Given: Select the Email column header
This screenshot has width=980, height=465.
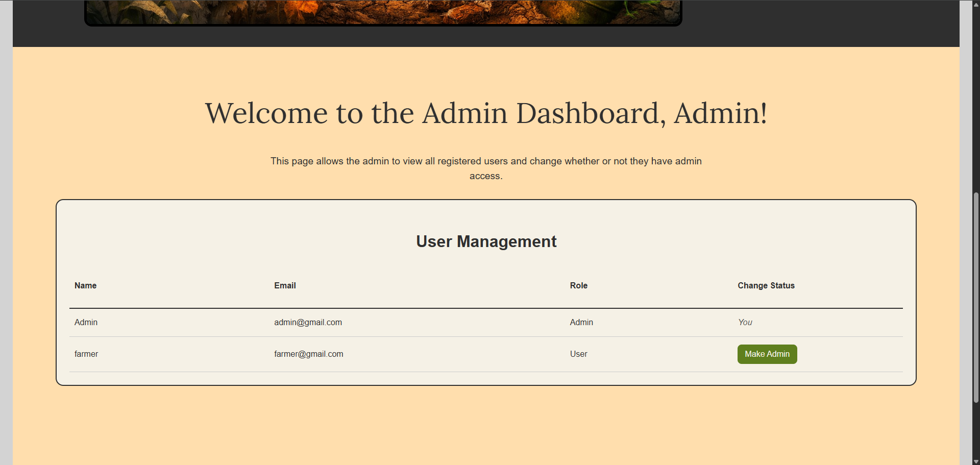Looking at the screenshot, I should click(284, 285).
